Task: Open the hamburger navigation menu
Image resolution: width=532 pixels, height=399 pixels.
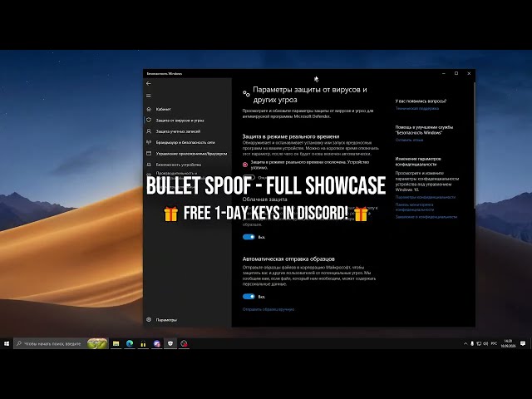Action: point(149,96)
